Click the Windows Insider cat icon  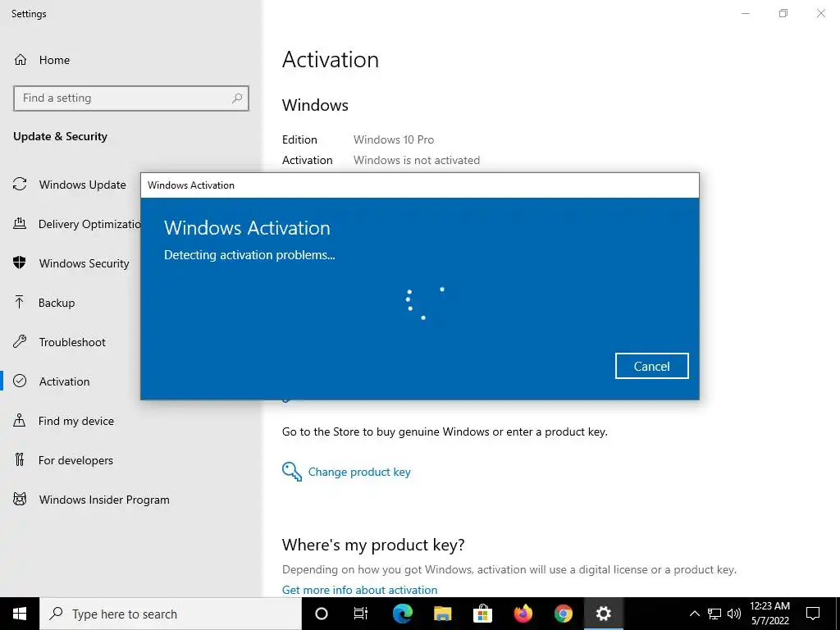pos(20,500)
